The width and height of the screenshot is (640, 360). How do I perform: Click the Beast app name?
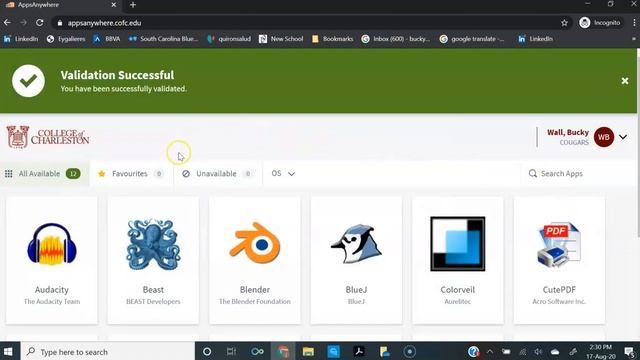153,289
